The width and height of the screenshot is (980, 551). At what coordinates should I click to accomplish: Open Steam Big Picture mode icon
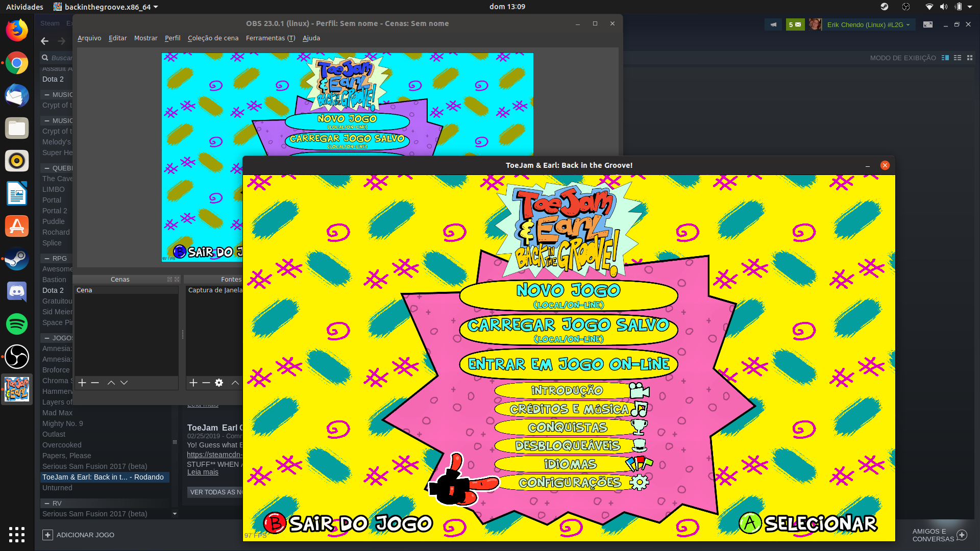[x=928, y=24]
